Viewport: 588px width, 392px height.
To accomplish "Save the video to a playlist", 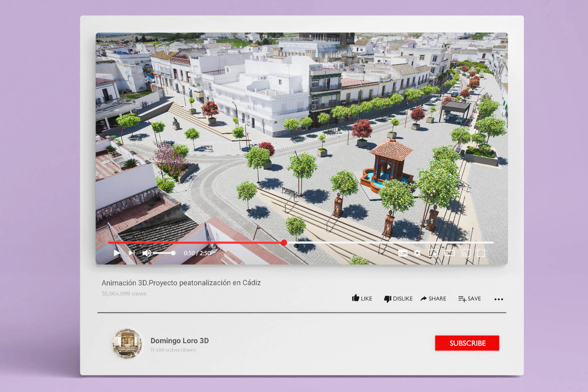I will click(x=469, y=298).
